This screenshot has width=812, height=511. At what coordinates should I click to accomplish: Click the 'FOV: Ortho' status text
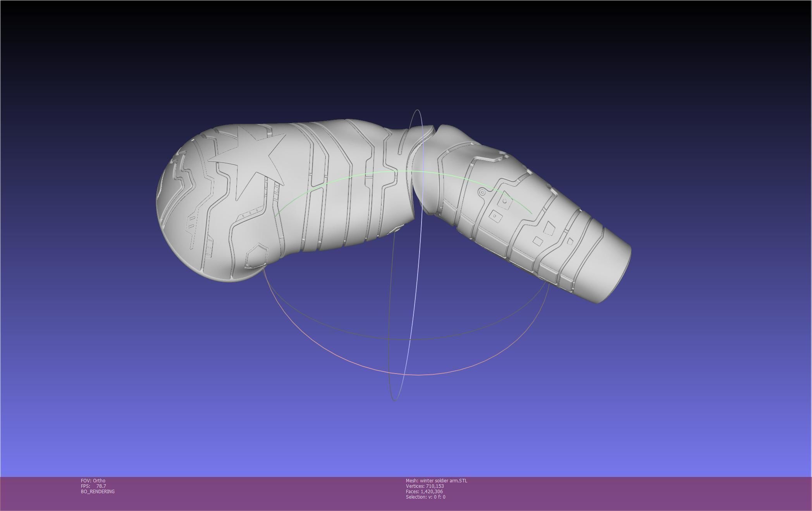(x=93, y=480)
